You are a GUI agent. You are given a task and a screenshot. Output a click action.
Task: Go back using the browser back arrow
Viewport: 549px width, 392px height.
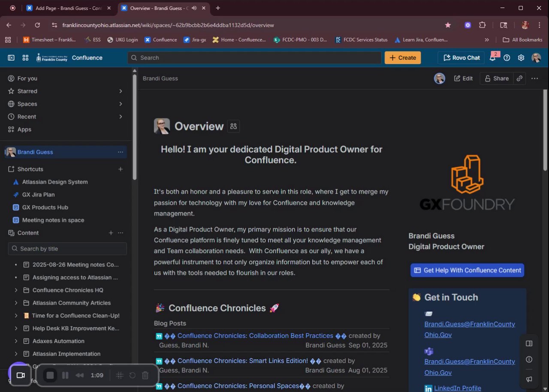pyautogui.click(x=9, y=25)
